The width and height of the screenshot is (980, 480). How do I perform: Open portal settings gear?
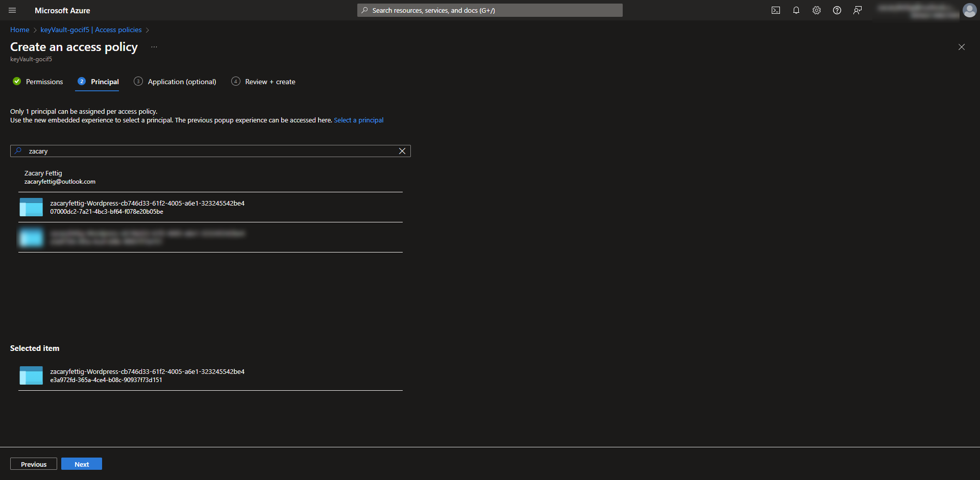[817, 10]
